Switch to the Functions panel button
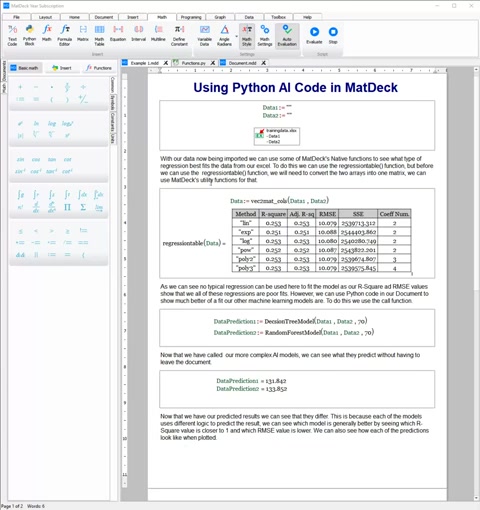 tap(99, 68)
